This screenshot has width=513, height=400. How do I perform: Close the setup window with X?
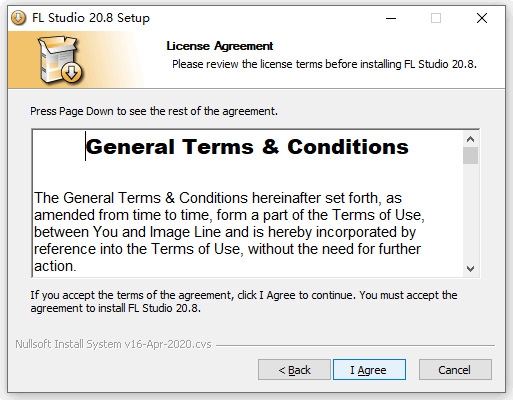482,18
